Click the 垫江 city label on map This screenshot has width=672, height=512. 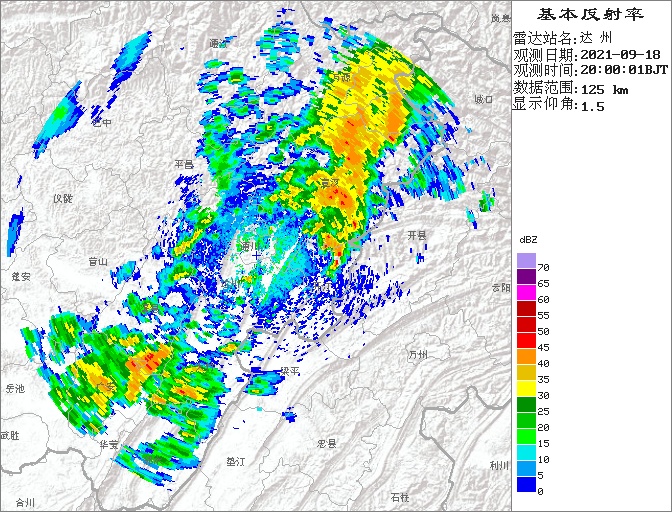coord(236,462)
